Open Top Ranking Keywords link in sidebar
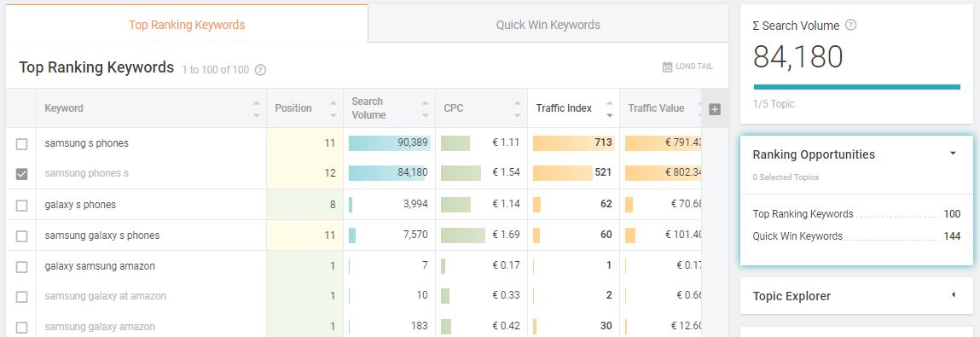The height and width of the screenshot is (337, 980). [x=803, y=214]
